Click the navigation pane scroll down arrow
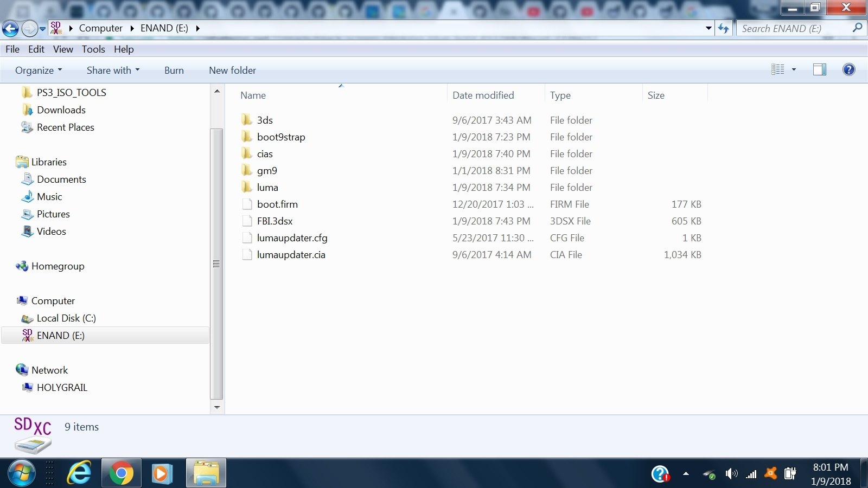 [217, 407]
